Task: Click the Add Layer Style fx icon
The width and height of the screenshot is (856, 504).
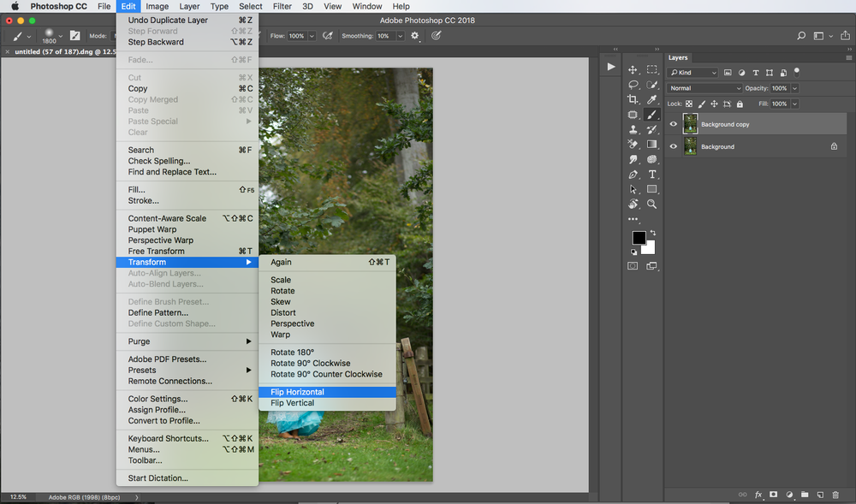Action: (x=758, y=495)
